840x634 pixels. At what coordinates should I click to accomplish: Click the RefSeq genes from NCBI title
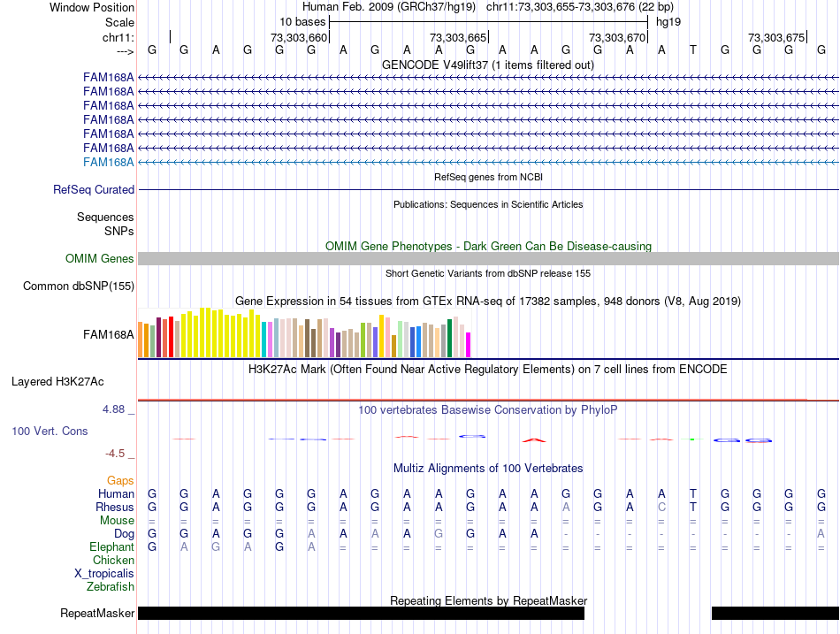tap(488, 177)
